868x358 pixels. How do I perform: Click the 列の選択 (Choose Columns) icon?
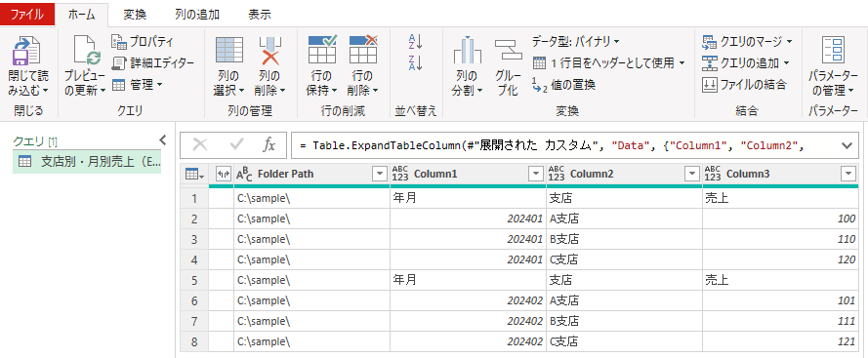tap(228, 51)
